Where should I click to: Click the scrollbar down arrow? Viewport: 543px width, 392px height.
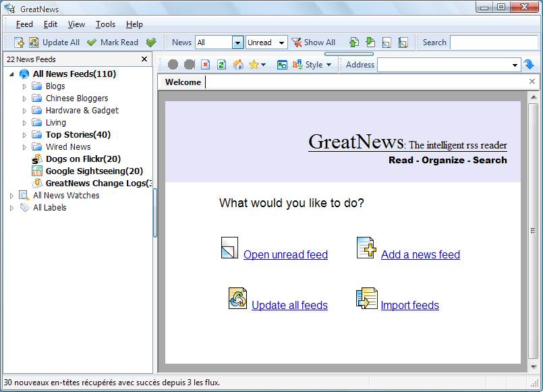click(x=534, y=366)
